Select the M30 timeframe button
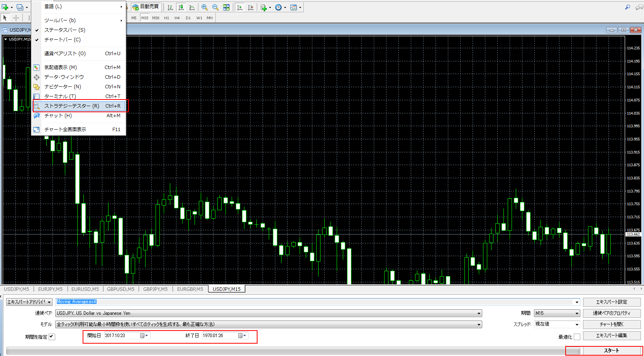Screen dimensions: 644x356 coord(156,18)
